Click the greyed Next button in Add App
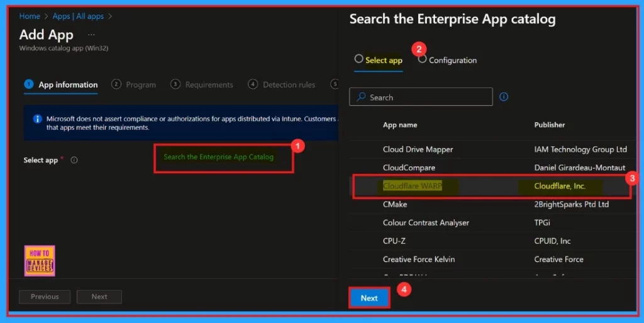This screenshot has width=644, height=323. 99,297
